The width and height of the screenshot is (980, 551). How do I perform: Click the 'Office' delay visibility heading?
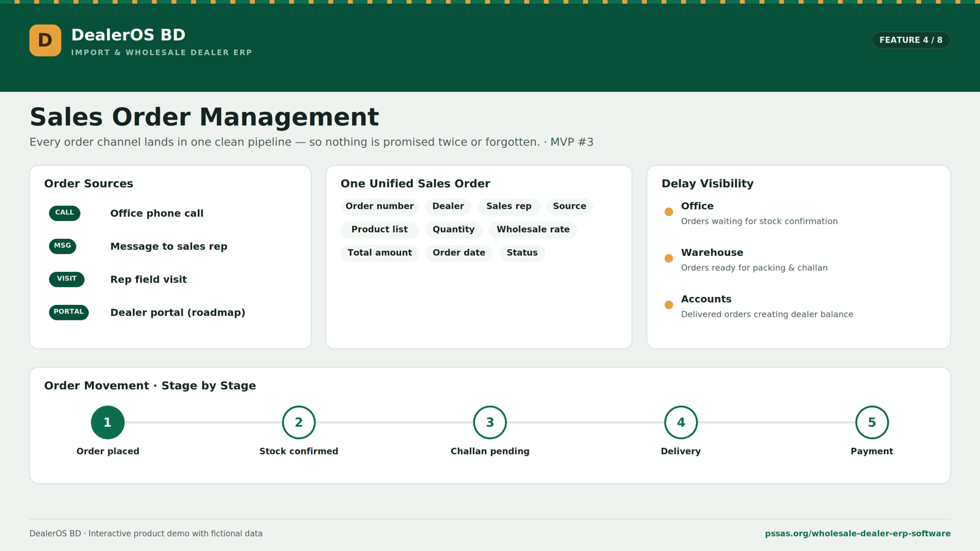697,206
